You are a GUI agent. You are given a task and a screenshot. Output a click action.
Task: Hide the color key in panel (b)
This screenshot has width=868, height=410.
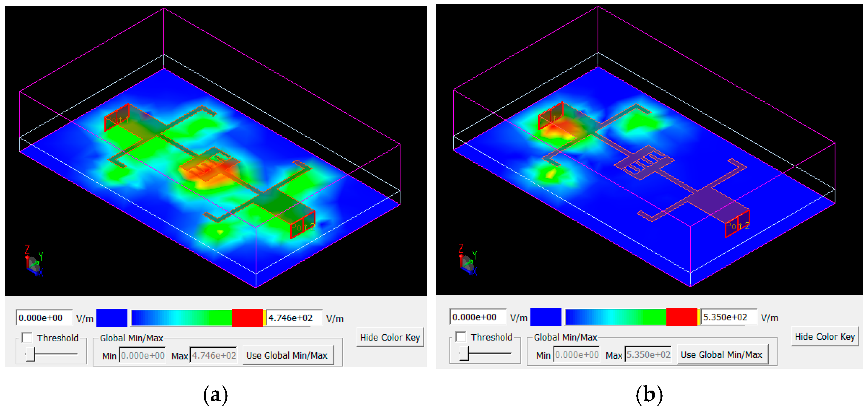click(x=824, y=337)
